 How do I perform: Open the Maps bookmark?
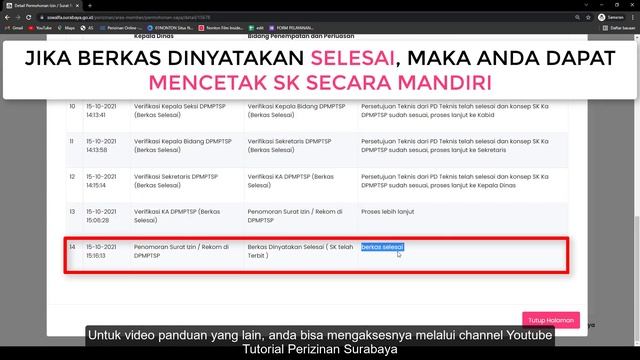pos(66,28)
